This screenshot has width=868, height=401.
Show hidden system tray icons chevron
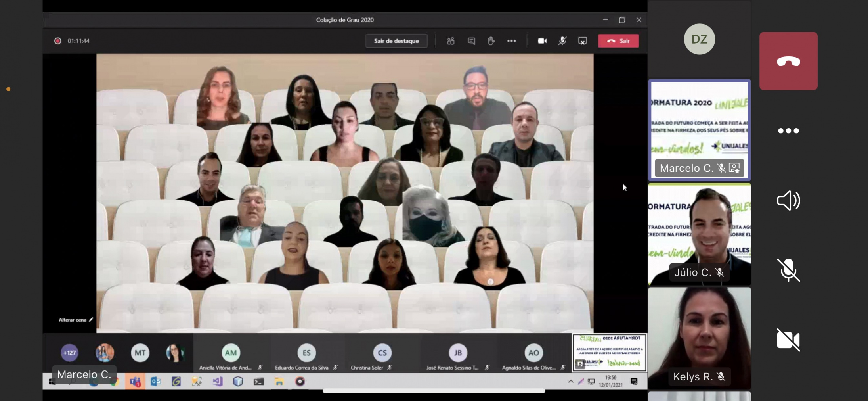pyautogui.click(x=571, y=382)
